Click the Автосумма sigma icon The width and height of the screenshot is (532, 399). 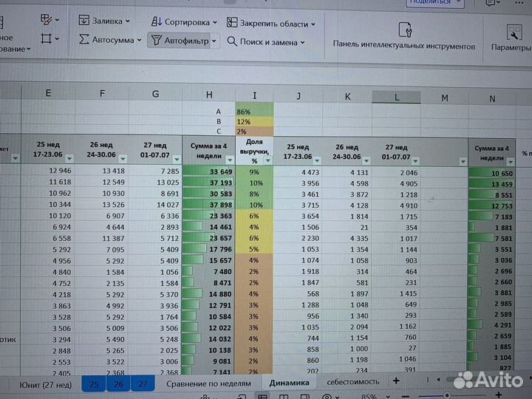coord(83,39)
